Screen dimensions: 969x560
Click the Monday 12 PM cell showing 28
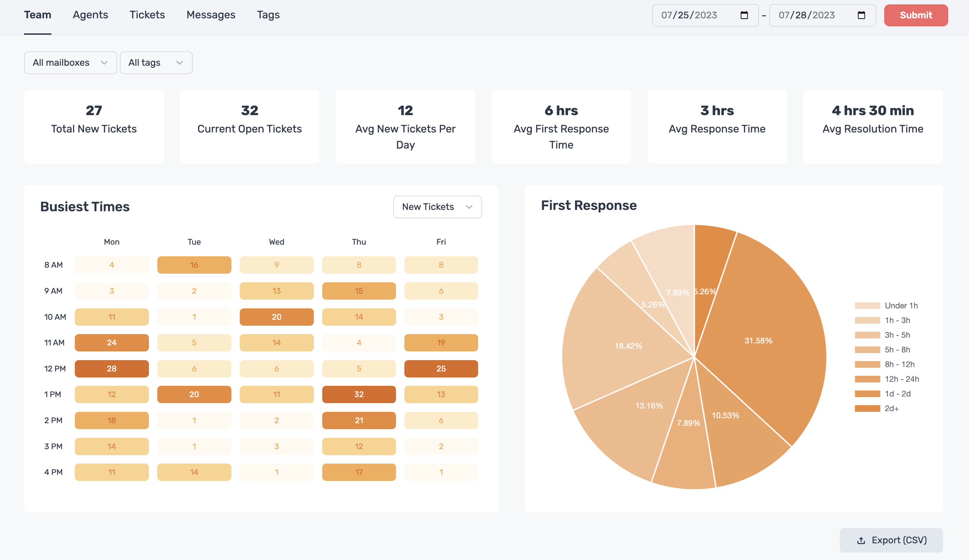point(112,368)
